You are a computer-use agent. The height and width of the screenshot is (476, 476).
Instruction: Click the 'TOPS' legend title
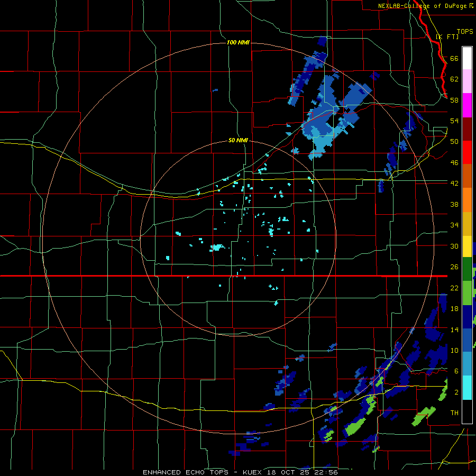(465, 31)
